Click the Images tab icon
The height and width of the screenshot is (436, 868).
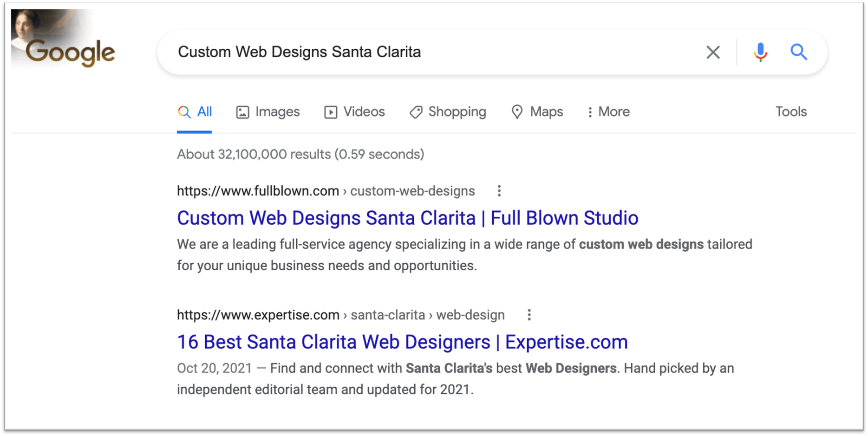click(242, 112)
